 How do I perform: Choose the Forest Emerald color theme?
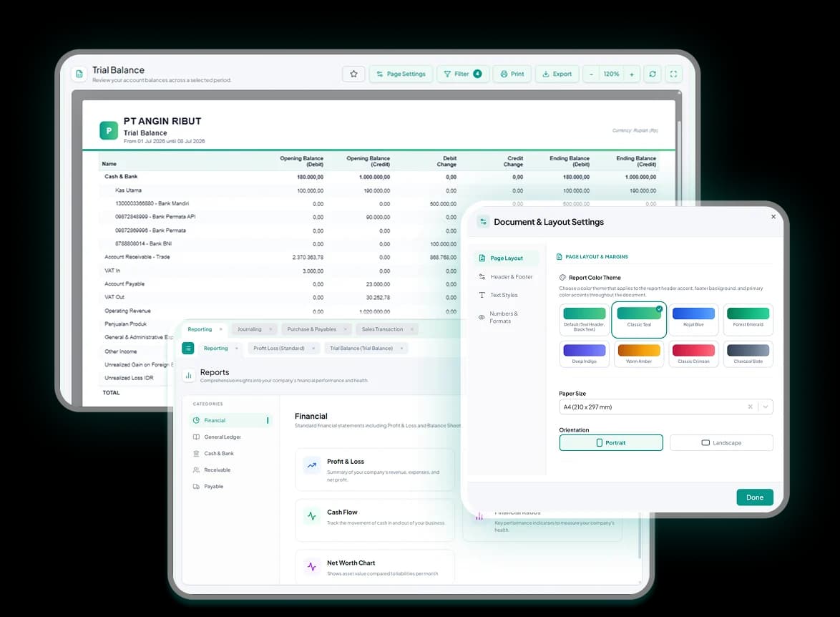coord(748,319)
